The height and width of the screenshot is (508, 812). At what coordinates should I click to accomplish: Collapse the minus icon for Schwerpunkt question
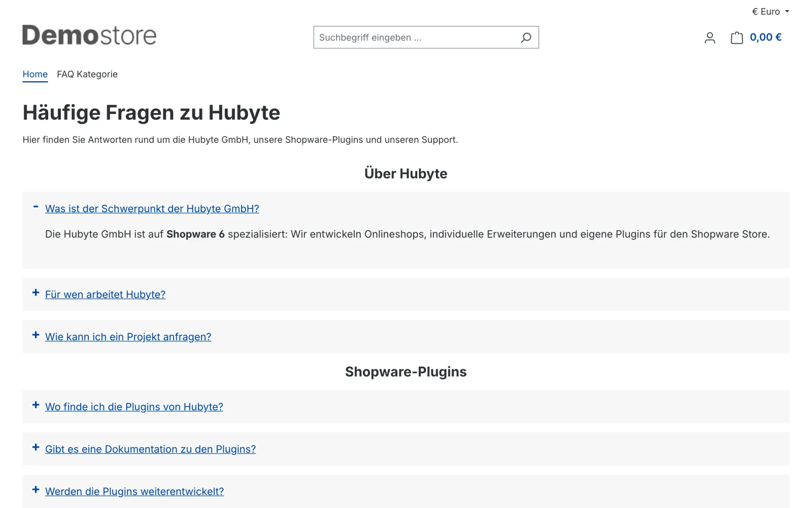36,207
